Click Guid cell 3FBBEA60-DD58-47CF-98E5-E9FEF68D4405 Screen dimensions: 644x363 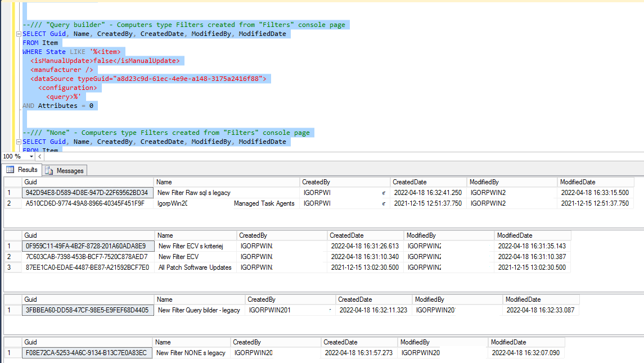(87, 310)
